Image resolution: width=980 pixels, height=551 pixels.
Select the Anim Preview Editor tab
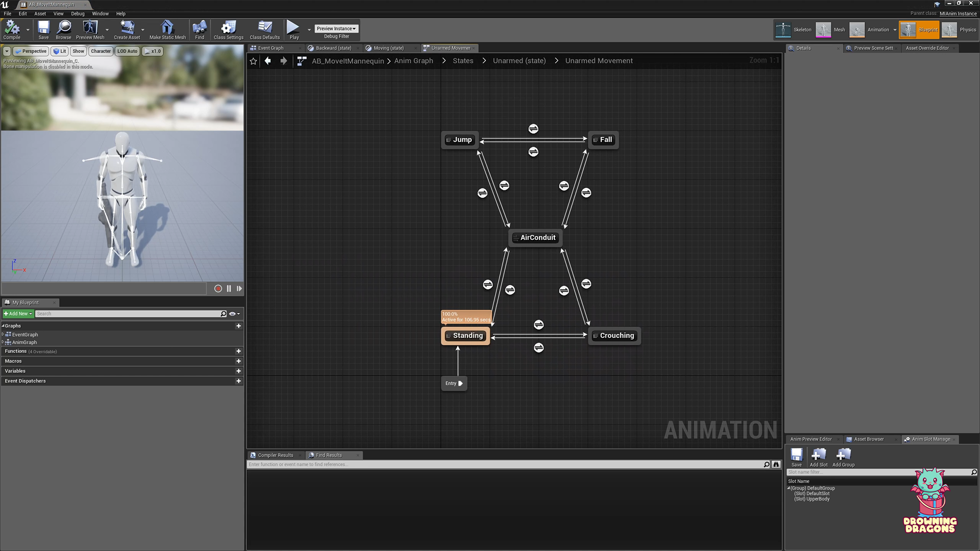click(x=811, y=438)
